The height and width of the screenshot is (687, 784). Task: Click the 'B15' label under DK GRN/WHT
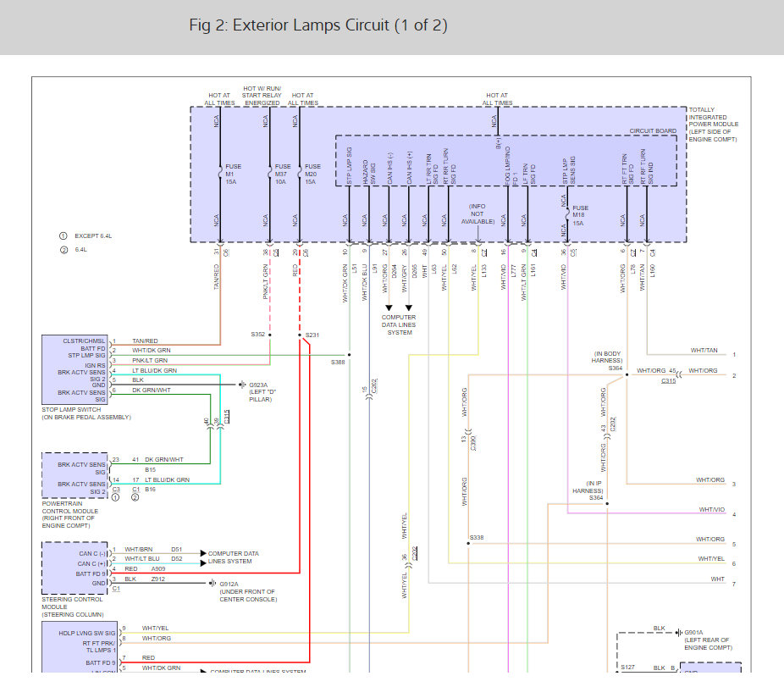pos(150,470)
